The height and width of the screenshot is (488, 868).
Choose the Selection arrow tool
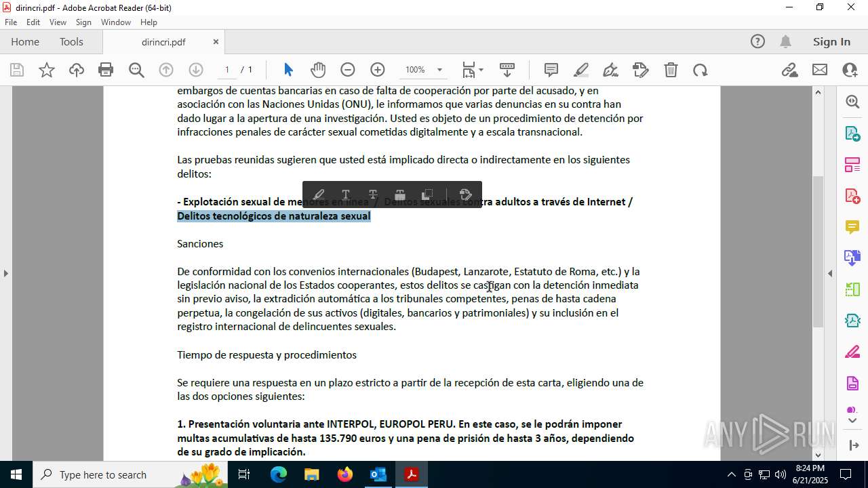click(x=288, y=70)
